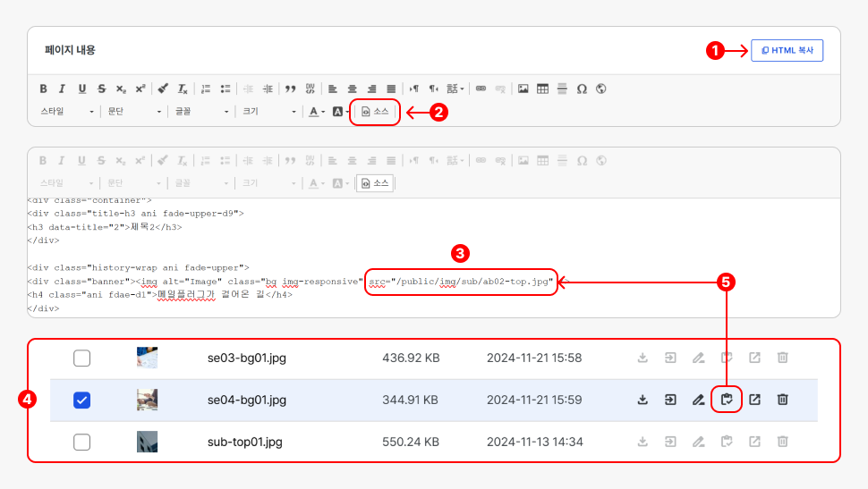The width and height of the screenshot is (868, 489).
Task: Insert special character (Omega) in top toolbar
Action: point(582,89)
